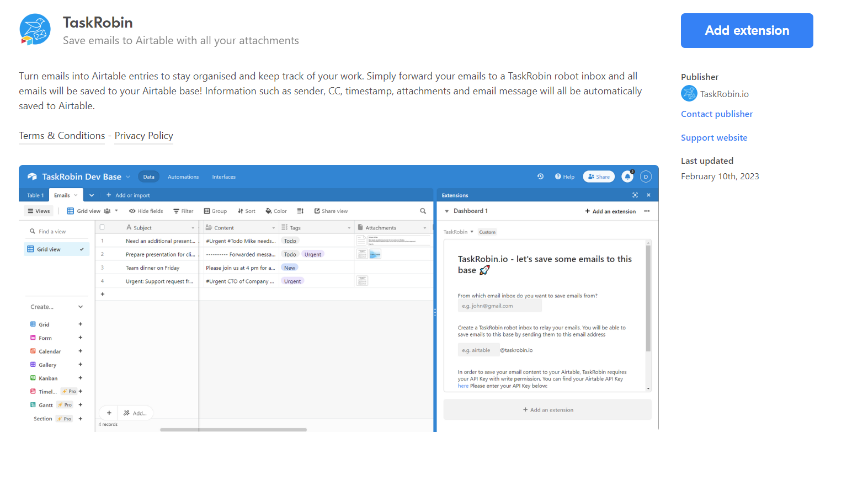Open the Terms & Conditions link
Viewport: 868px width, 486px height.
(62, 136)
